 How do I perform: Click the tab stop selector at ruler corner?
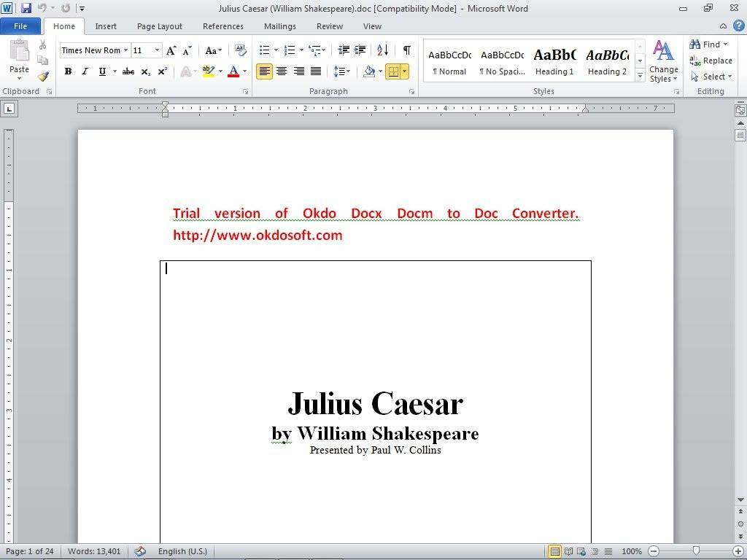click(x=9, y=109)
